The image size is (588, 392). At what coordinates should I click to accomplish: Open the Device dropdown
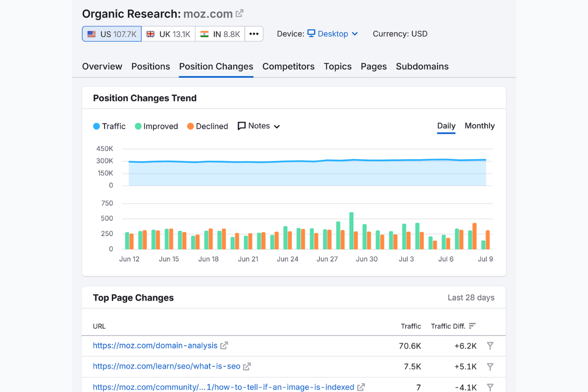click(x=332, y=34)
